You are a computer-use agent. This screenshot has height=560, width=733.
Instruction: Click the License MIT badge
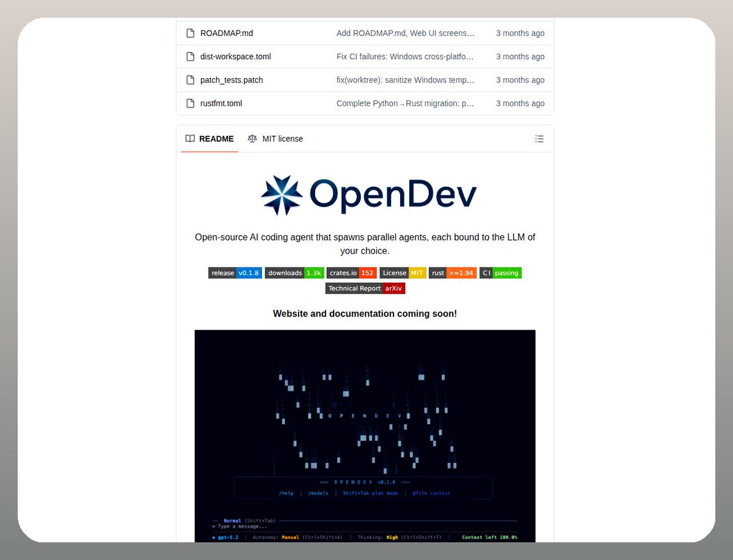403,273
